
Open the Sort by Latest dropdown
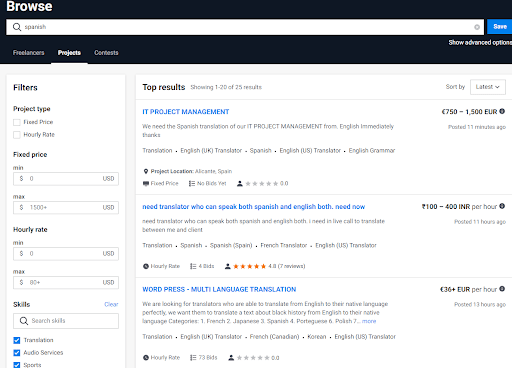coord(488,87)
